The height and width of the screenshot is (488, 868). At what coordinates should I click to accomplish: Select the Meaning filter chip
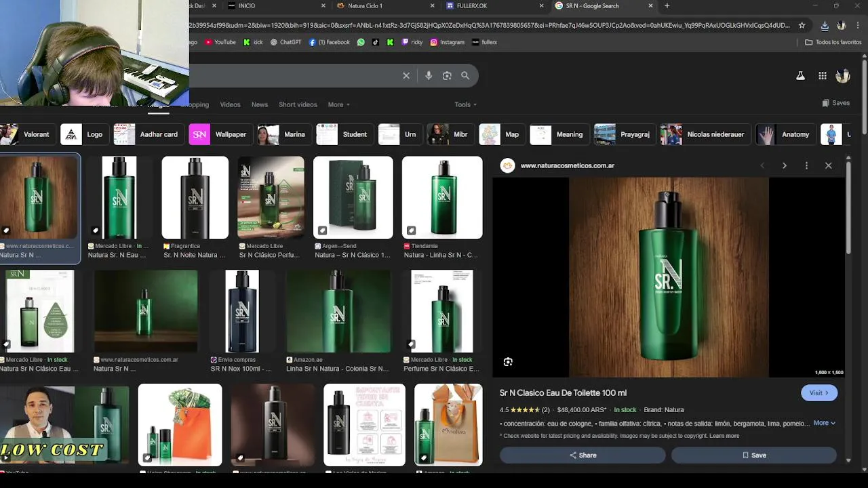tap(559, 134)
